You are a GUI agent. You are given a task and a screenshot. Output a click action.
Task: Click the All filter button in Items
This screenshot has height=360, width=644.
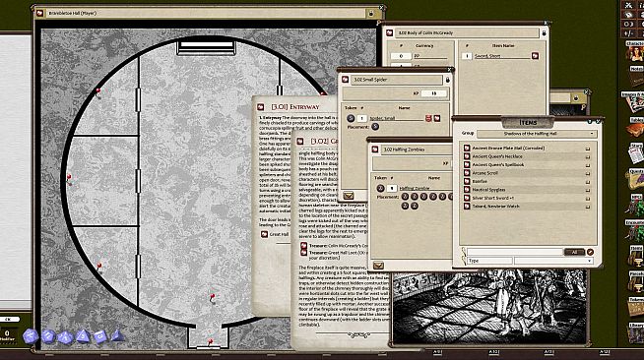[574, 252]
